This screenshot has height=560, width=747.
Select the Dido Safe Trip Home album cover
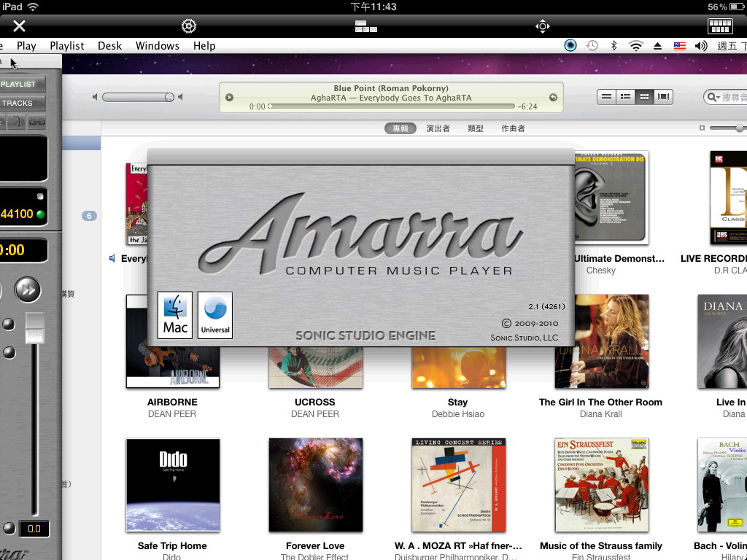pyautogui.click(x=173, y=485)
